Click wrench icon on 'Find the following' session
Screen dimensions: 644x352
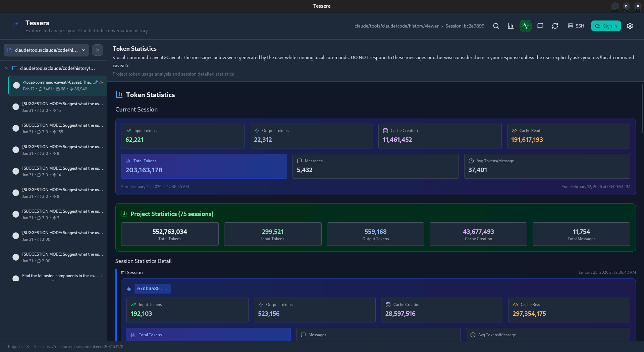pos(101,276)
